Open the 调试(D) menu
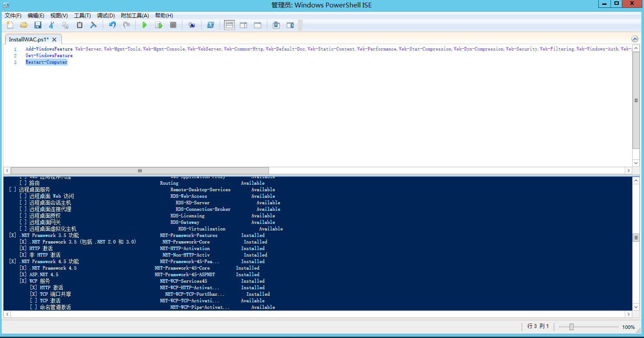The height and width of the screenshot is (338, 644). click(x=106, y=15)
